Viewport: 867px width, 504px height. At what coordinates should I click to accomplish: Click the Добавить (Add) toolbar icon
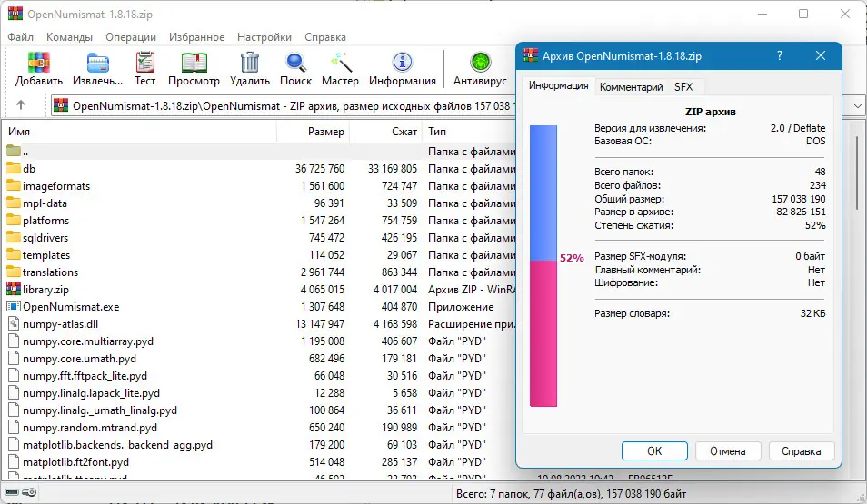pyautogui.click(x=39, y=63)
